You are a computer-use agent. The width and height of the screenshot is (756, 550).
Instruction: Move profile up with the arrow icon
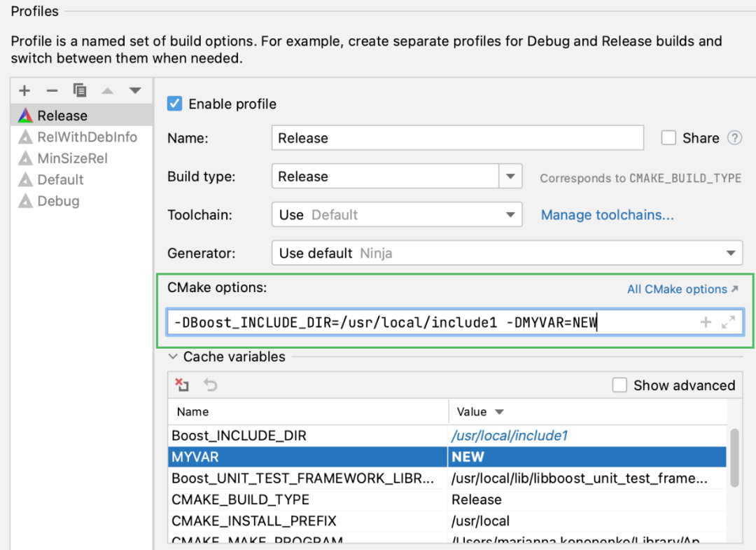(108, 90)
